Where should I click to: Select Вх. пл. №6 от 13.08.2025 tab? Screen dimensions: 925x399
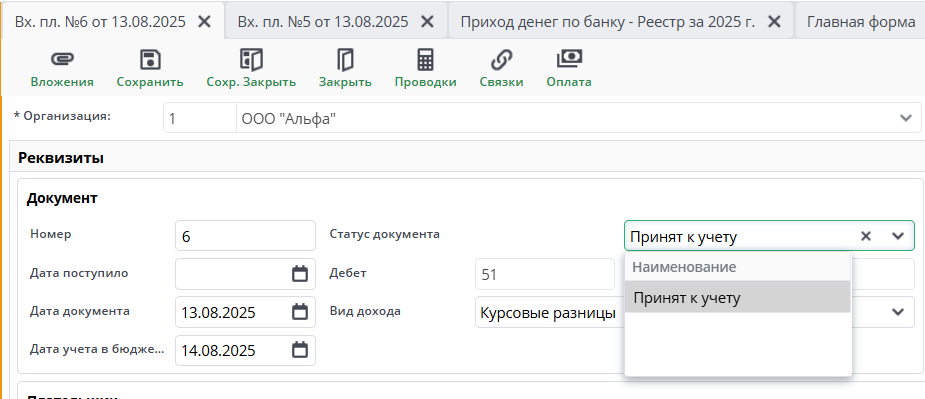tap(113, 21)
